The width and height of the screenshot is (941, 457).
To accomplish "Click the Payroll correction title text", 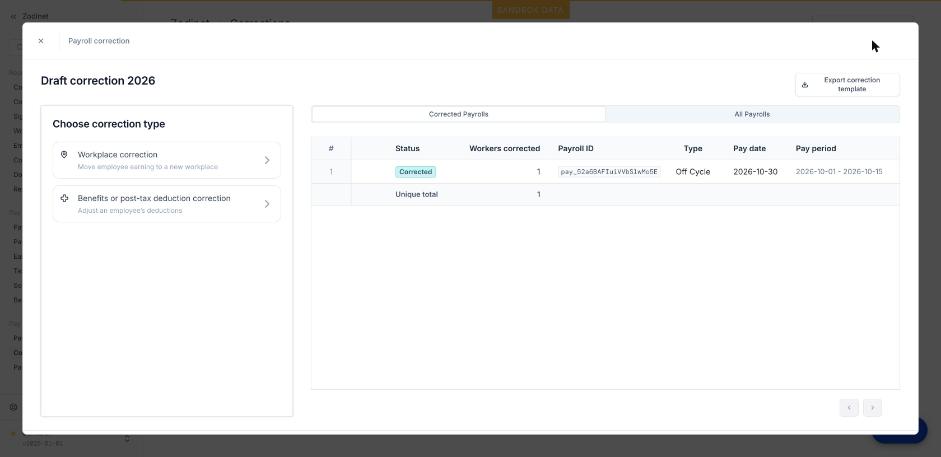I will tap(99, 41).
